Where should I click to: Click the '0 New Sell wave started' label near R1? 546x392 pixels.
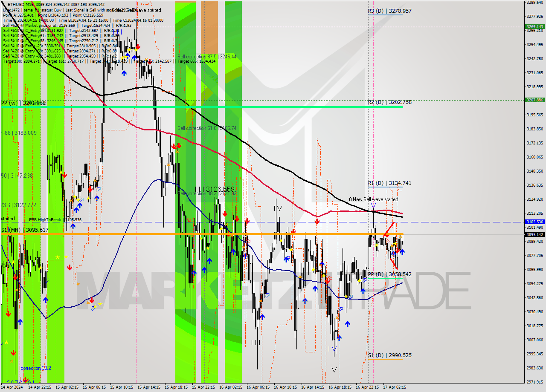pyautogui.click(x=373, y=199)
